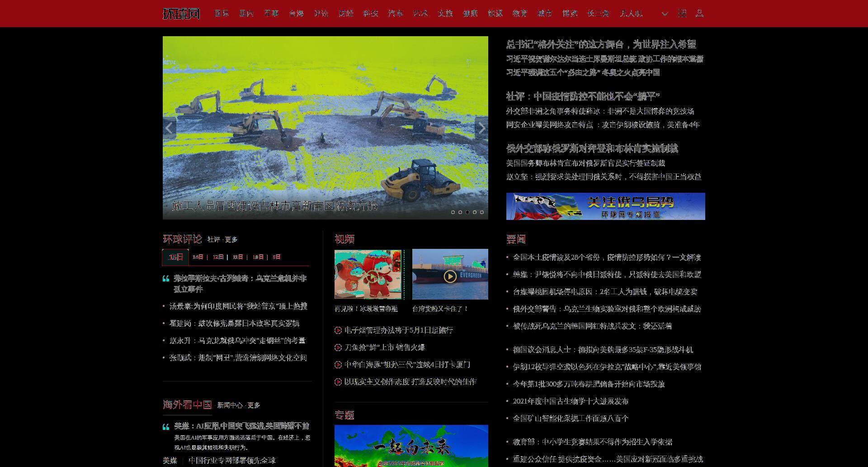The image size is (868, 467).
Task: Open the 视频 section heading
Action: pos(344,239)
